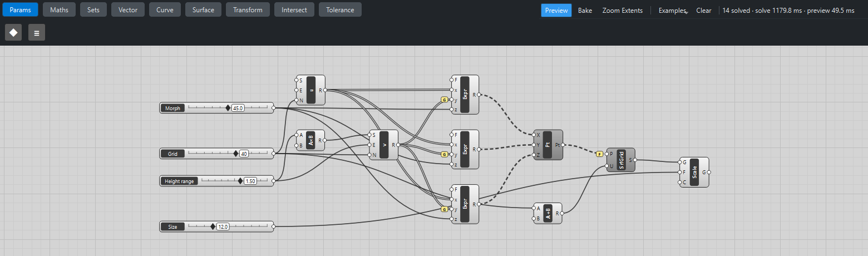Click Size slider output grip
Viewport: 868px width, 256px height.
pyautogui.click(x=273, y=227)
